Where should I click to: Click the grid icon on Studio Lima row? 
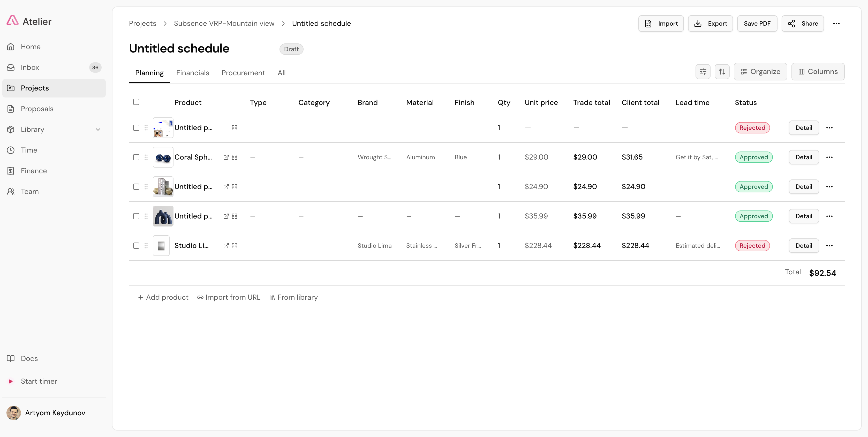pyautogui.click(x=235, y=246)
